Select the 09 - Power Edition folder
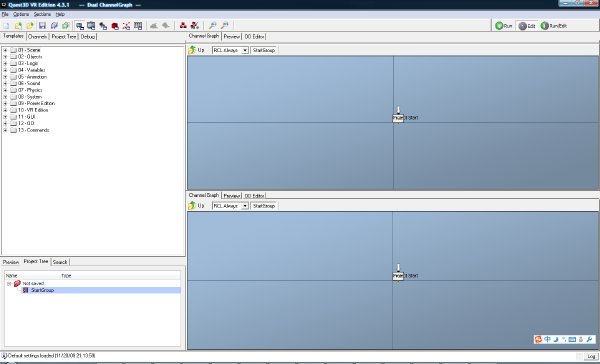Screen dimensions: 600x364 pyautogui.click(x=36, y=103)
